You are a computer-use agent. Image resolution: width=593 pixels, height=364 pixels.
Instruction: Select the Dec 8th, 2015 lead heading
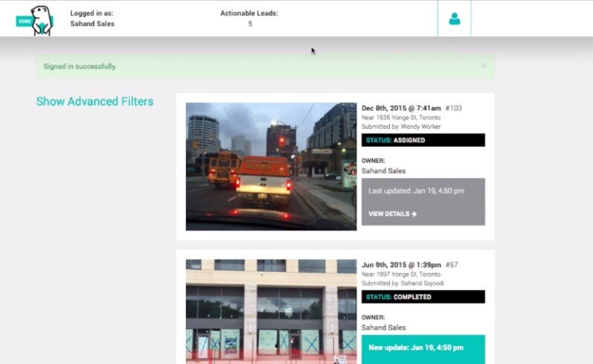[401, 108]
